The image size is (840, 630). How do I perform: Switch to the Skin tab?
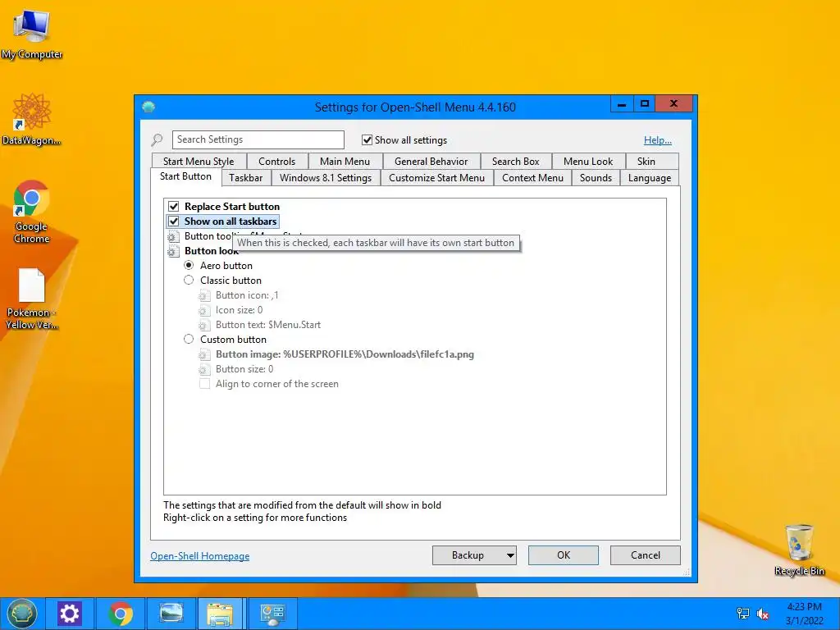[x=646, y=162]
